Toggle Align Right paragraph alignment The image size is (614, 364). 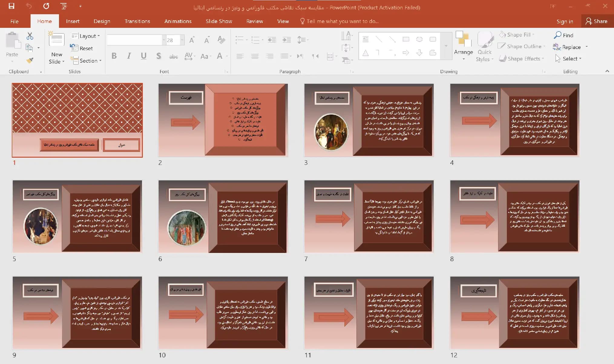(x=269, y=56)
